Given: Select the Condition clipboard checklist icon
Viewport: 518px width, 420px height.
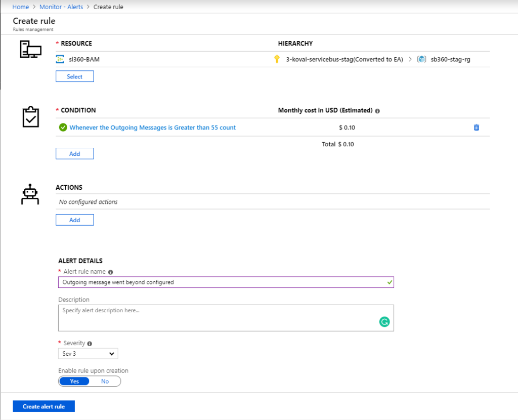Looking at the screenshot, I should click(x=30, y=117).
